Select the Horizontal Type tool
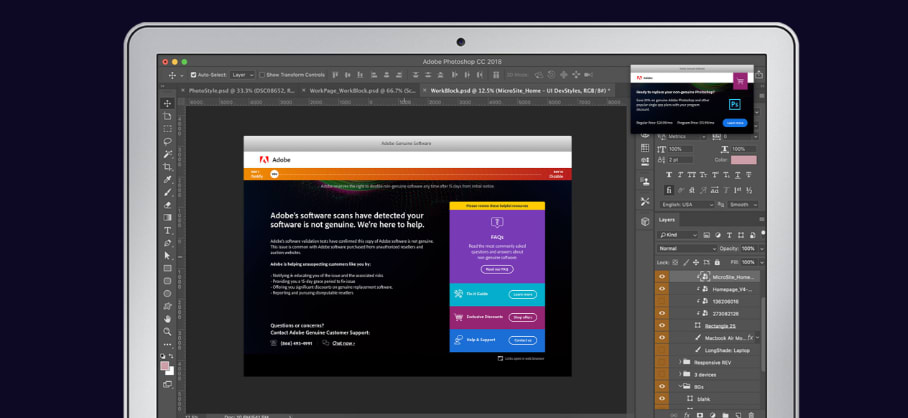 (x=167, y=230)
